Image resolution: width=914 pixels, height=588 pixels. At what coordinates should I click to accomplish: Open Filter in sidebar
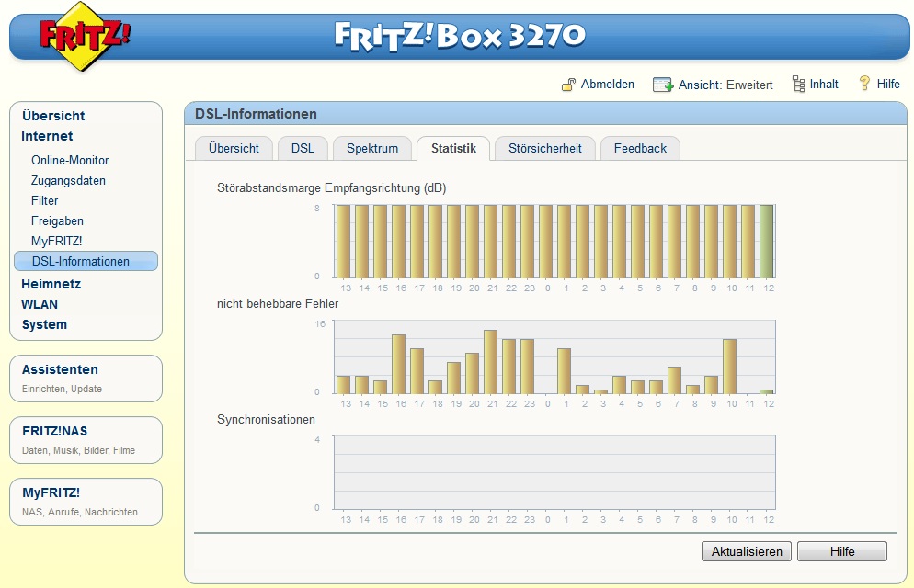[x=45, y=201]
